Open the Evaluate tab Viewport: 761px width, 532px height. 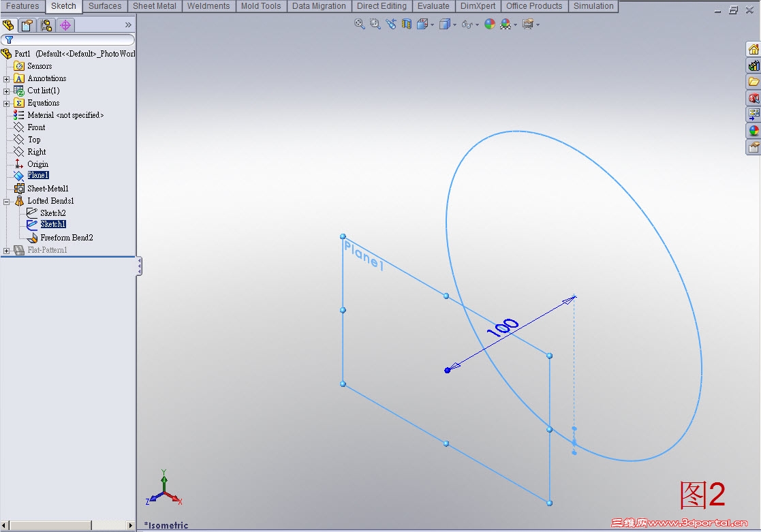point(433,6)
